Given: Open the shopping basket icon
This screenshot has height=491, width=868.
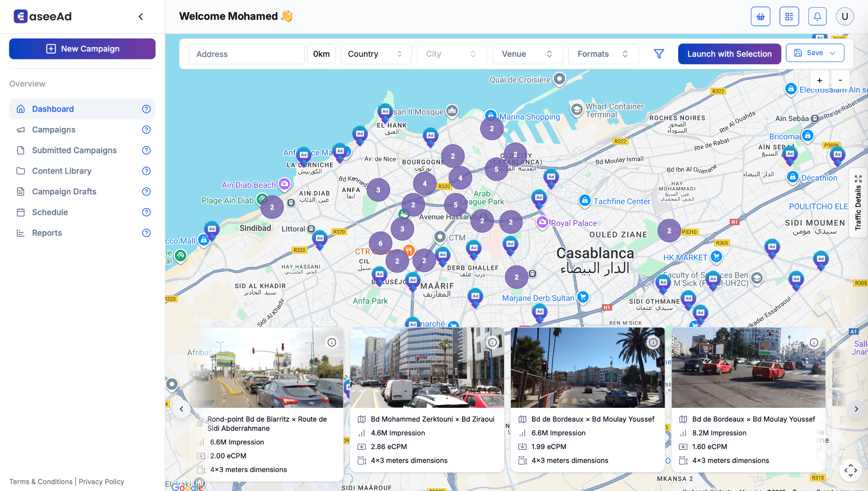Looking at the screenshot, I should coord(760,17).
